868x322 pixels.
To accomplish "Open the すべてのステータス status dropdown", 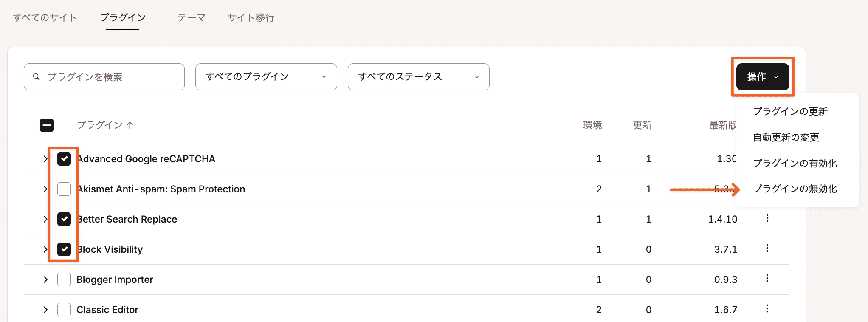I will [418, 77].
